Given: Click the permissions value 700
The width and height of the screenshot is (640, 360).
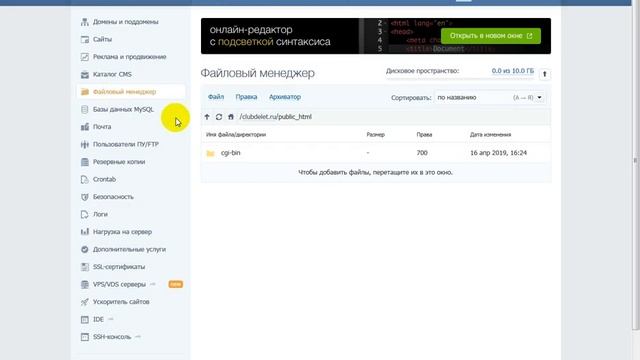Looking at the screenshot, I should tap(422, 153).
